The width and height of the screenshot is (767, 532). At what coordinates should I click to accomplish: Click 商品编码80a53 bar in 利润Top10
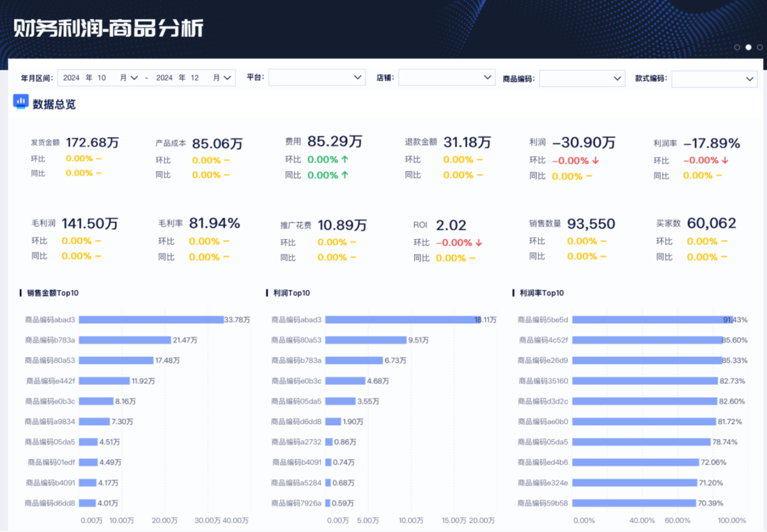[366, 340]
